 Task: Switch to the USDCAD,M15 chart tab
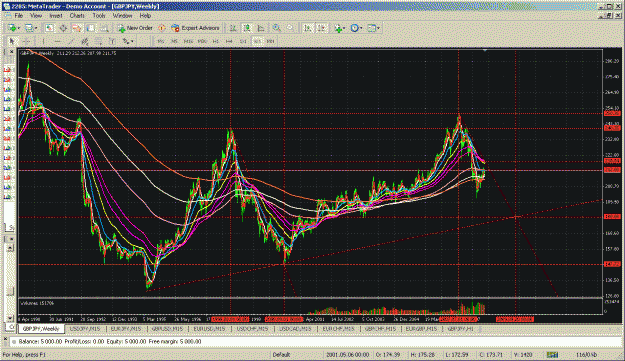[294, 329]
